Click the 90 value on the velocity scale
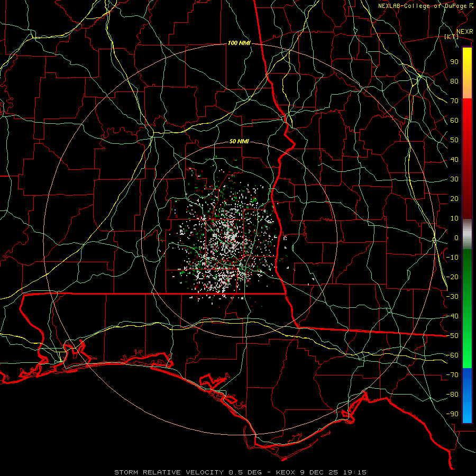 click(x=454, y=62)
